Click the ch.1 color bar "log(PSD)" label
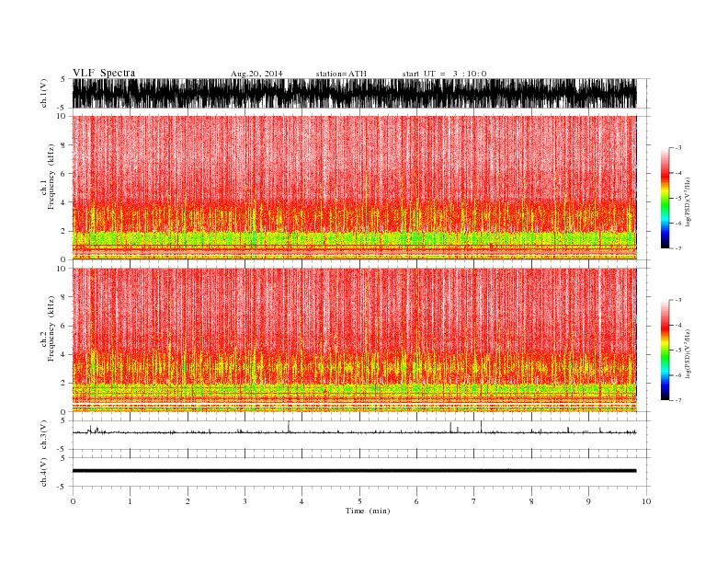 coord(688,202)
